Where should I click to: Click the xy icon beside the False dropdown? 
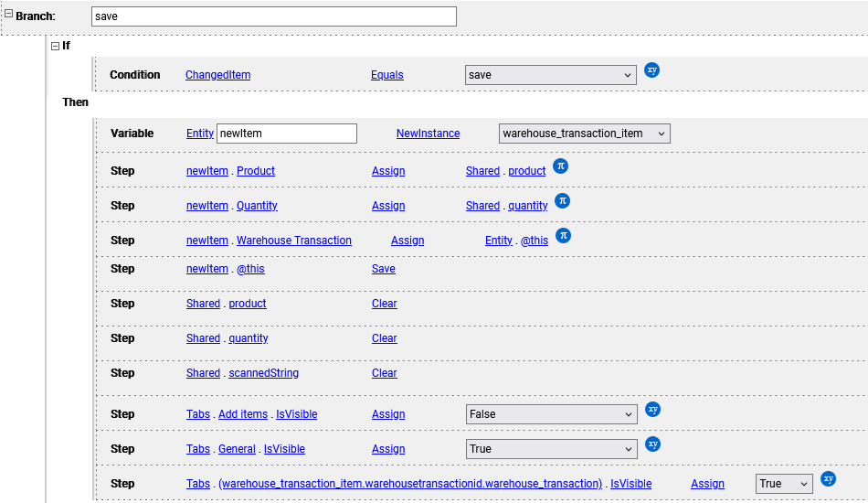652,410
